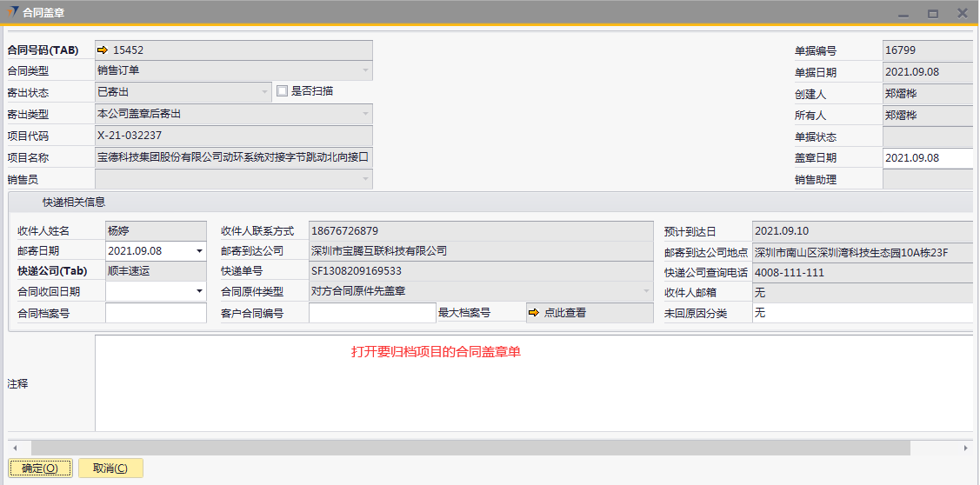
Task: Expand the 销售员 dropdown
Action: (x=365, y=179)
